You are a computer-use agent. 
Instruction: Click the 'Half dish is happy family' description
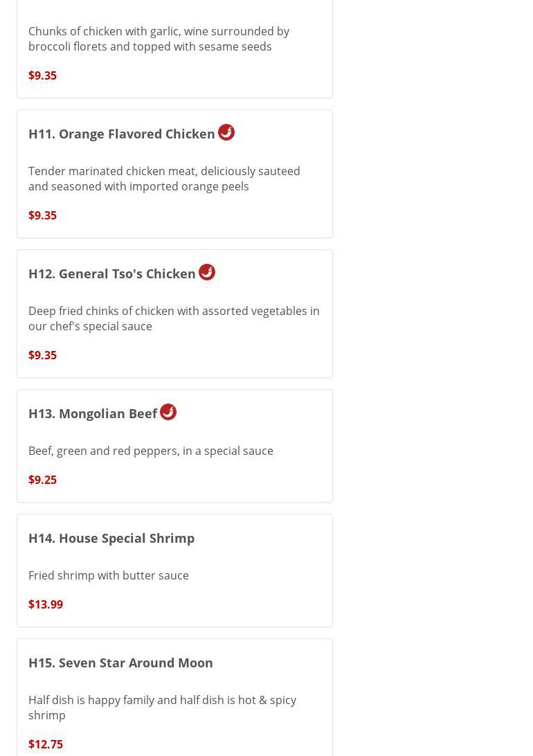coord(162,708)
